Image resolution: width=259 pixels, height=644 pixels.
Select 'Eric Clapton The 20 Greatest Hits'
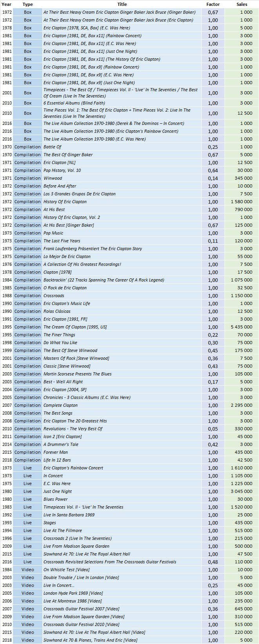[x=75, y=421]
